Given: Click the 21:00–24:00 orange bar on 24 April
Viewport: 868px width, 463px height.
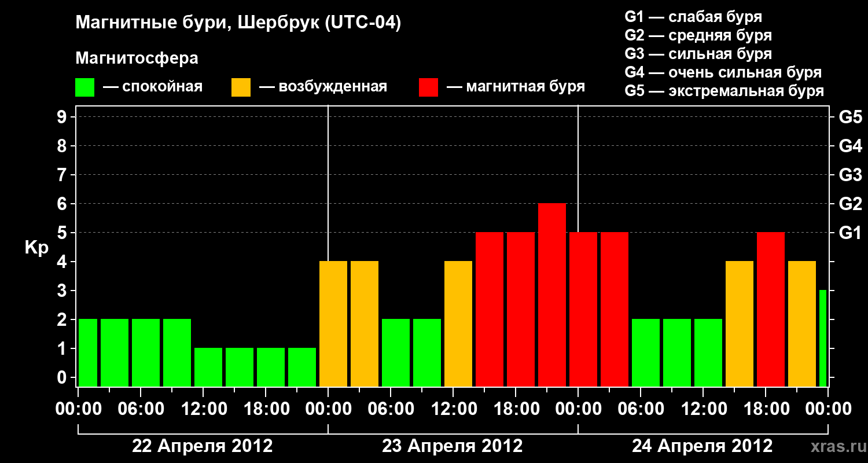Looking at the screenshot, I should click(802, 324).
